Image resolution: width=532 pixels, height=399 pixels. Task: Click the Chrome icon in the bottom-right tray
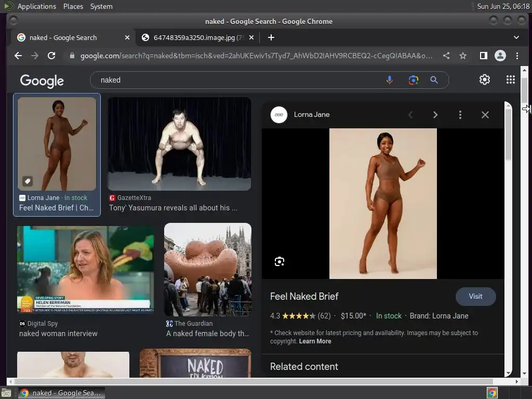(x=492, y=393)
